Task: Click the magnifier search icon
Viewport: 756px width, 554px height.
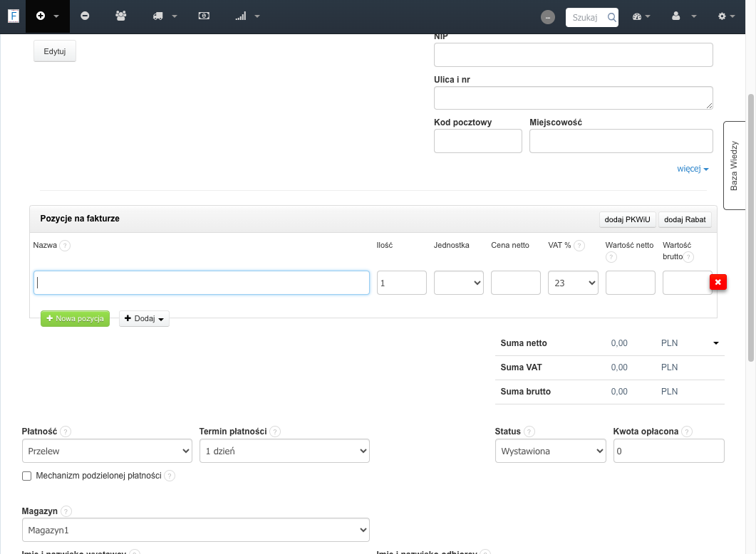Action: [611, 17]
